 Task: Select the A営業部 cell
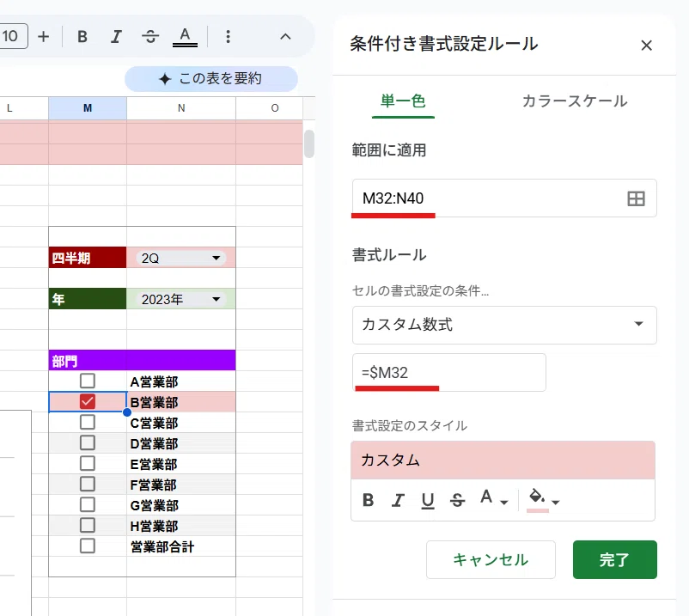coord(181,381)
